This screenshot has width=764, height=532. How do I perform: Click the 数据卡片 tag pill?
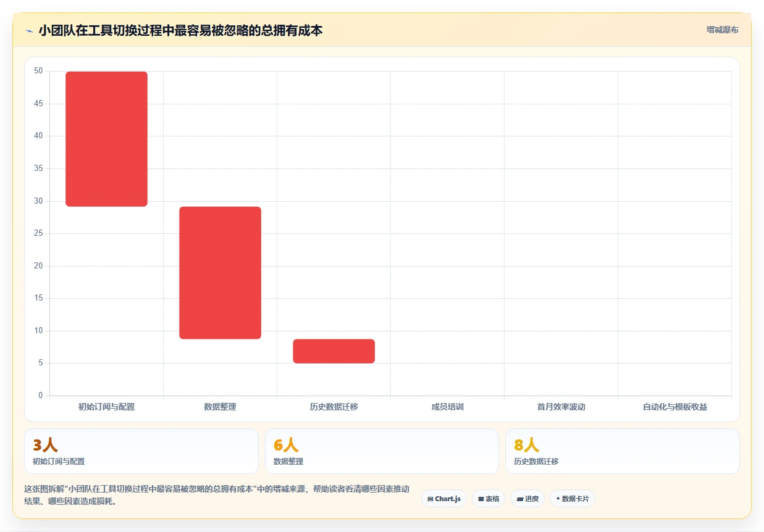(573, 499)
